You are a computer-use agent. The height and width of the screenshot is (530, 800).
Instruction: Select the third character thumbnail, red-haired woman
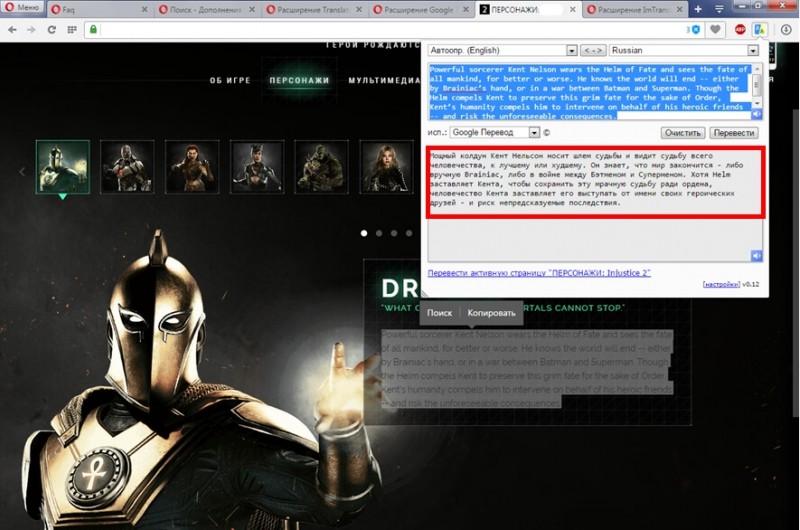[192, 167]
